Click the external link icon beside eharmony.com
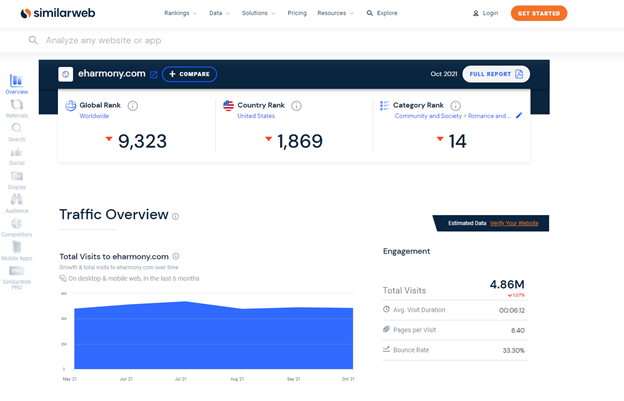This screenshot has height=401, width=624. [153, 74]
